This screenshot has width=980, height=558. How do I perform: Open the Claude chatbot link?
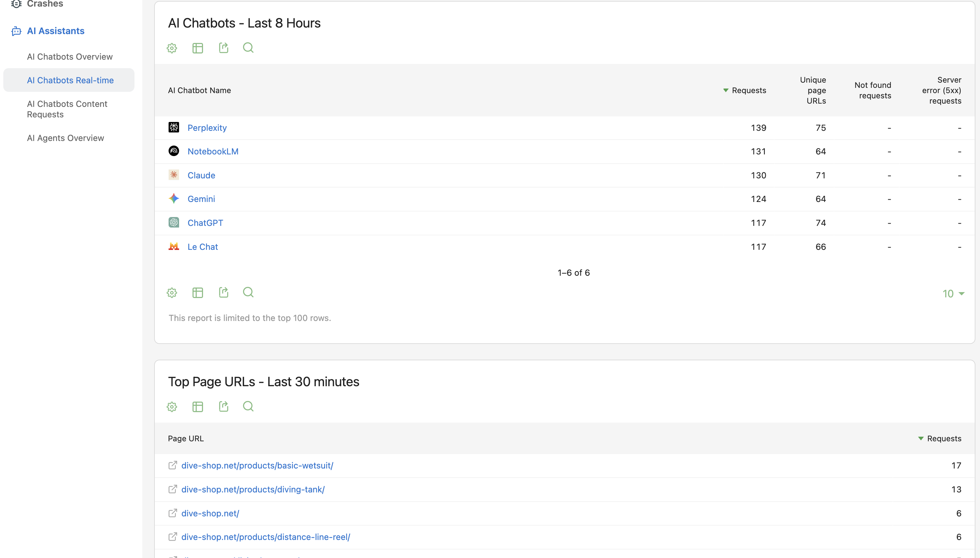[x=201, y=175]
